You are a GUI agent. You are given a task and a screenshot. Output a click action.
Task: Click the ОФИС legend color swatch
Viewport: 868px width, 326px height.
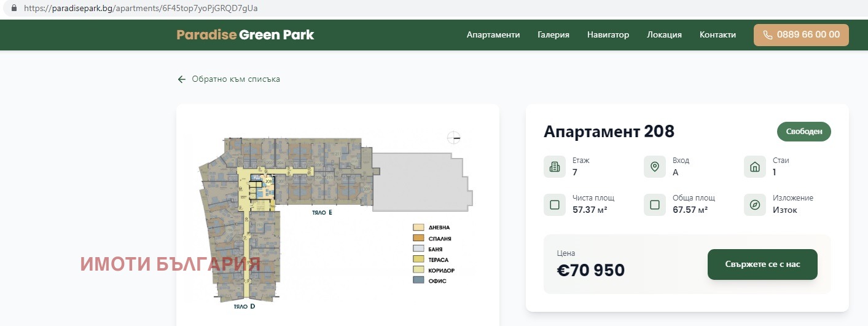[418, 280]
